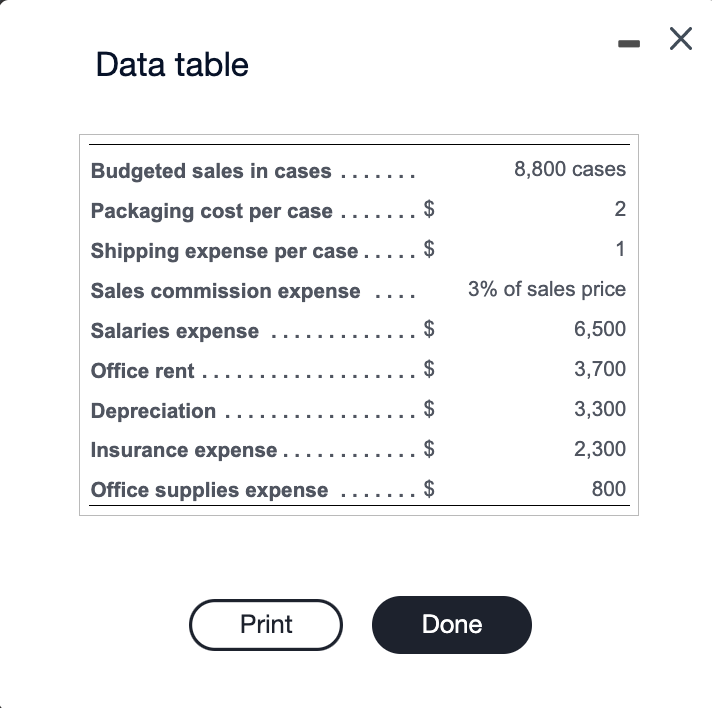Select the Sales commission expense label
The width and height of the screenshot is (712, 708).
coord(225,291)
